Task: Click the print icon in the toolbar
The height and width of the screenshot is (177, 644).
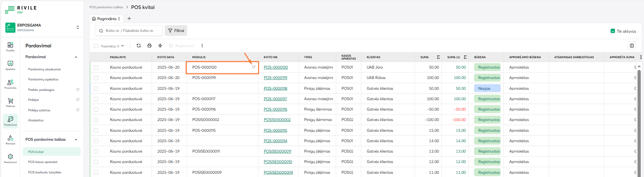Action: coord(149,46)
